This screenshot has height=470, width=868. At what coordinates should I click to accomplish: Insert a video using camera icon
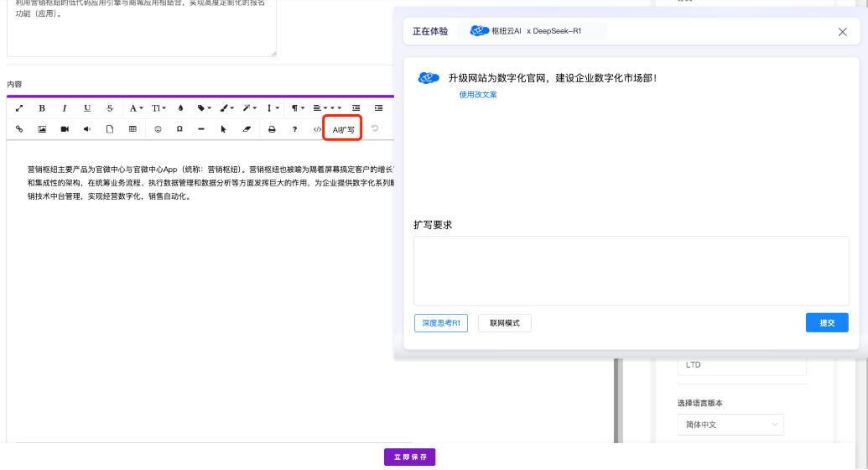point(65,129)
